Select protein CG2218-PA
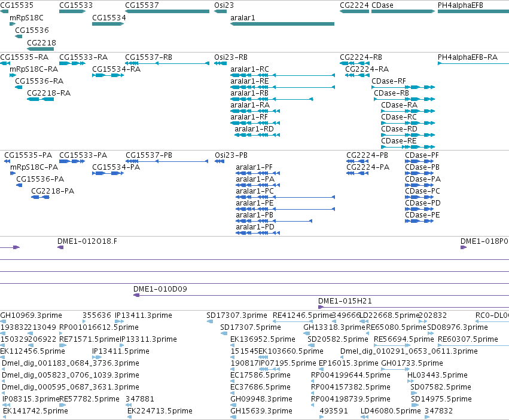The width and height of the screenshot is (509, 420). pyautogui.click(x=40, y=197)
